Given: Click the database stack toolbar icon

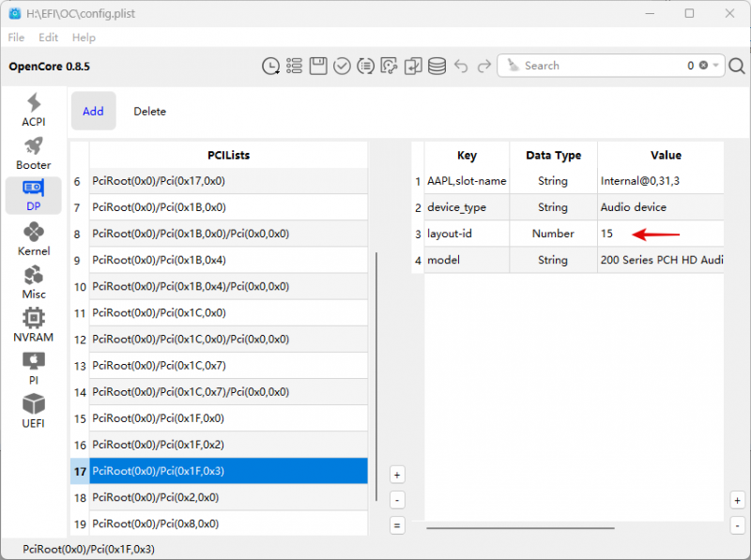Looking at the screenshot, I should pos(437,66).
